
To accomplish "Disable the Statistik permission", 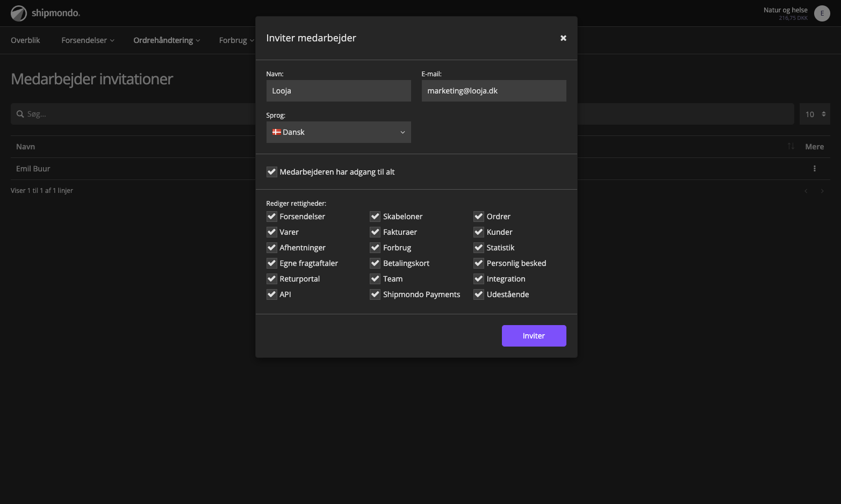I will [479, 248].
